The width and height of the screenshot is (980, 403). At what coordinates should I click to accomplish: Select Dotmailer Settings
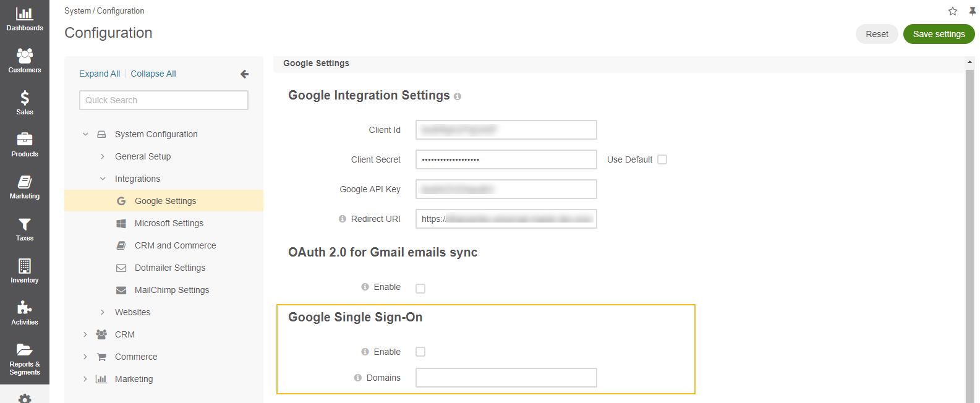(x=170, y=268)
